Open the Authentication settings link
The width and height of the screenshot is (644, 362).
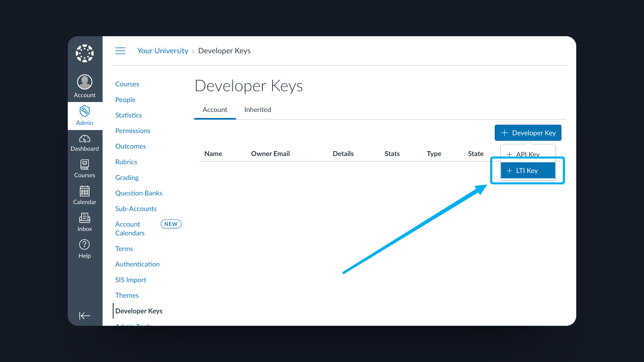pos(137,264)
